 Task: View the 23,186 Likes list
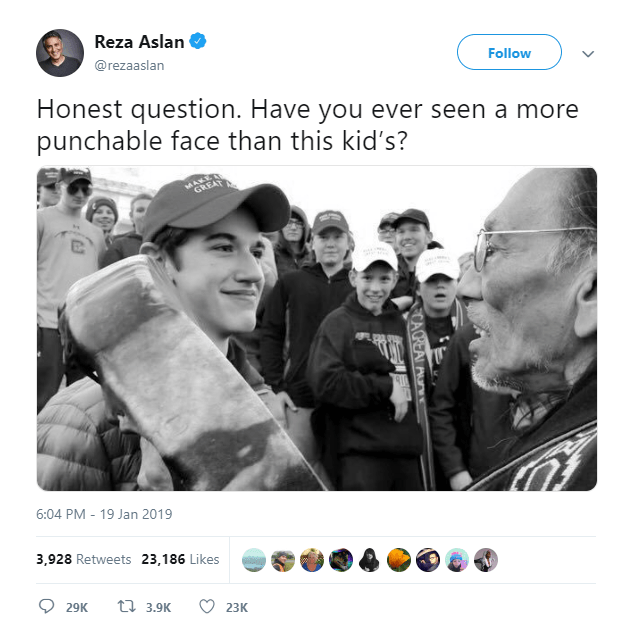coord(180,559)
